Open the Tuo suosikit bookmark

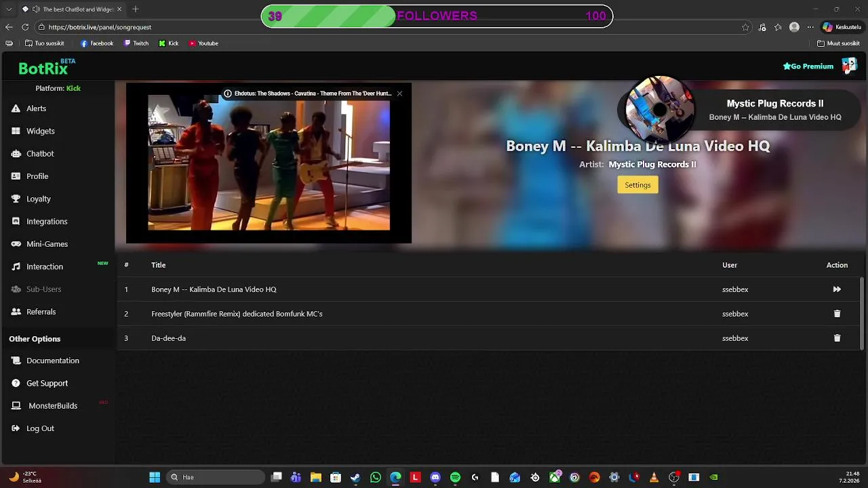point(45,43)
